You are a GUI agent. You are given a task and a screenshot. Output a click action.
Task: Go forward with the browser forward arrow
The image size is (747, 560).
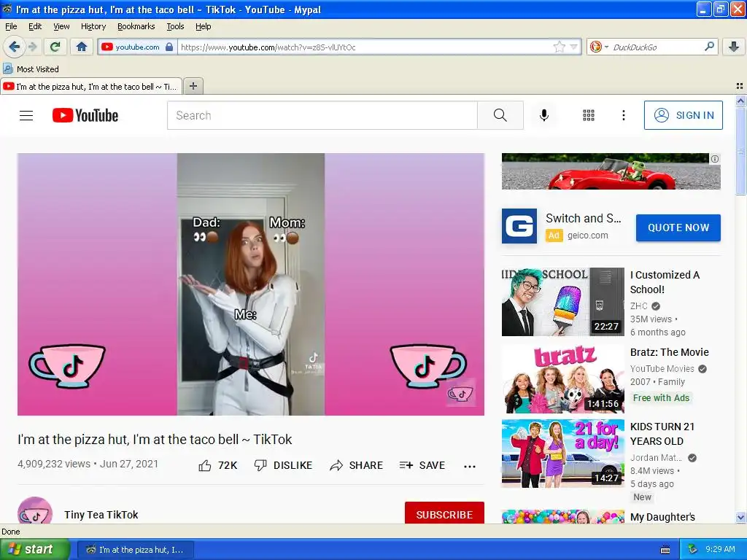[32, 47]
